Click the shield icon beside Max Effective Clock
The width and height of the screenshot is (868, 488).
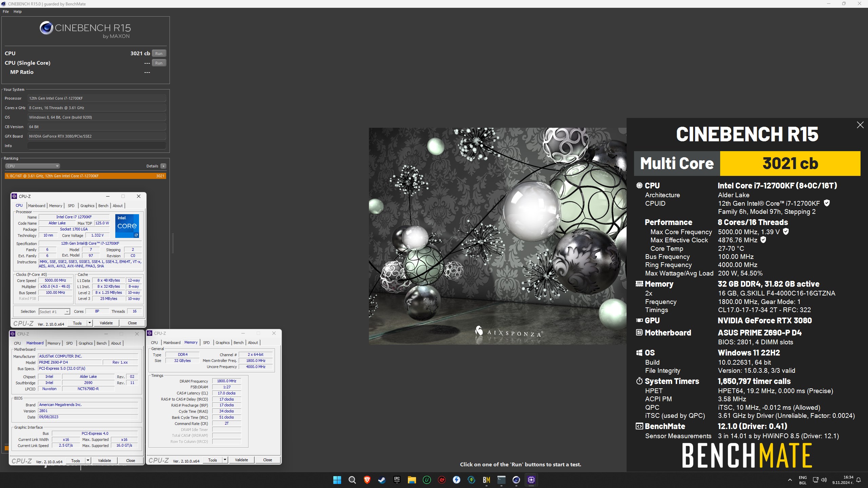[x=763, y=240]
